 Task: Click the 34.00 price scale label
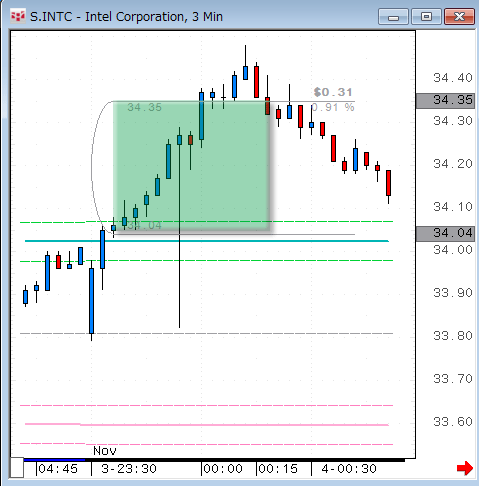(453, 250)
